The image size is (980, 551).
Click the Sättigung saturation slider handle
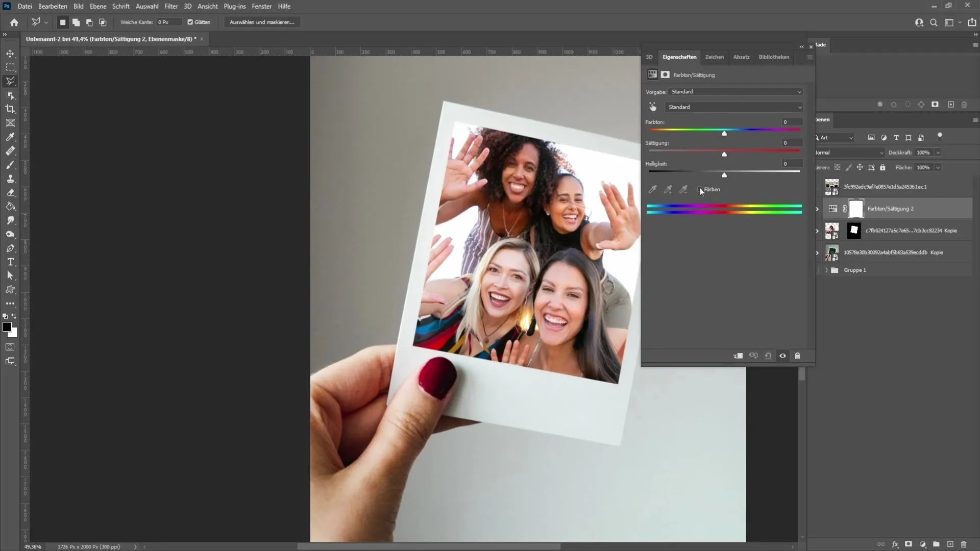pos(724,154)
